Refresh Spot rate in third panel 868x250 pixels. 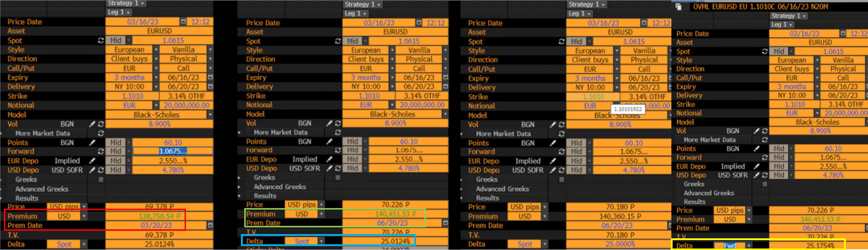coord(561,41)
